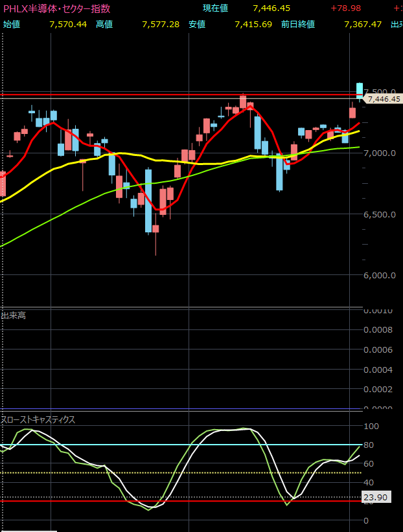The image size is (403, 532).
Task: Click the 現在値 value 7,446.45 in header
Action: 271,8
